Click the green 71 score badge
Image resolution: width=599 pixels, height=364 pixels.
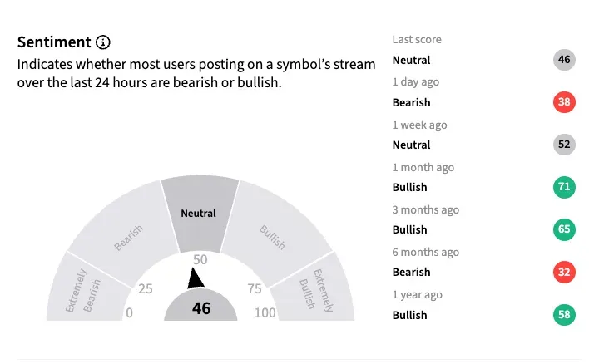point(564,187)
